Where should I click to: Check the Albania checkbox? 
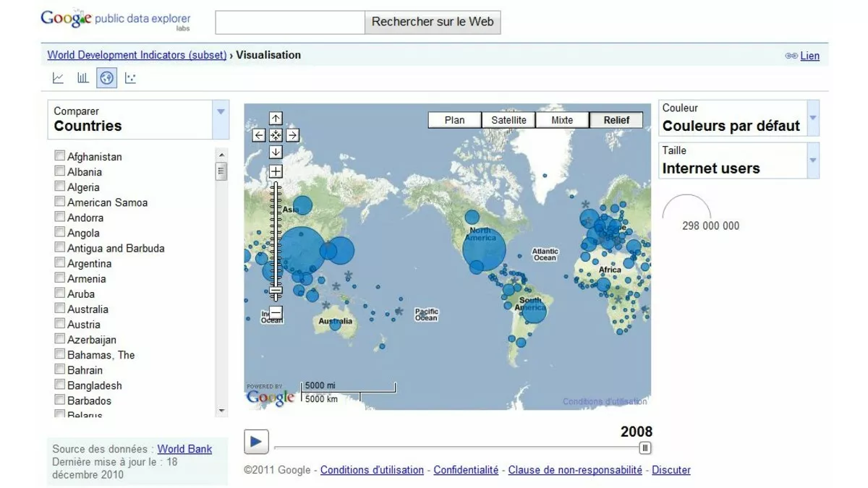(60, 171)
